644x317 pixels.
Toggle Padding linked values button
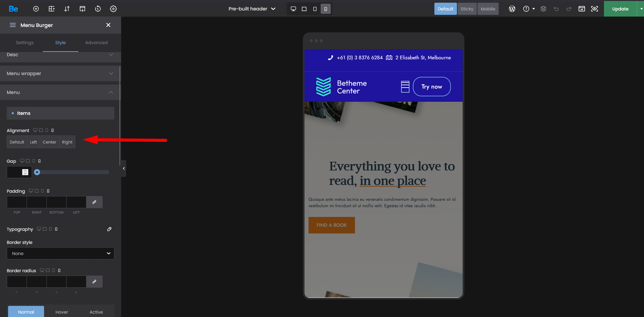click(94, 202)
